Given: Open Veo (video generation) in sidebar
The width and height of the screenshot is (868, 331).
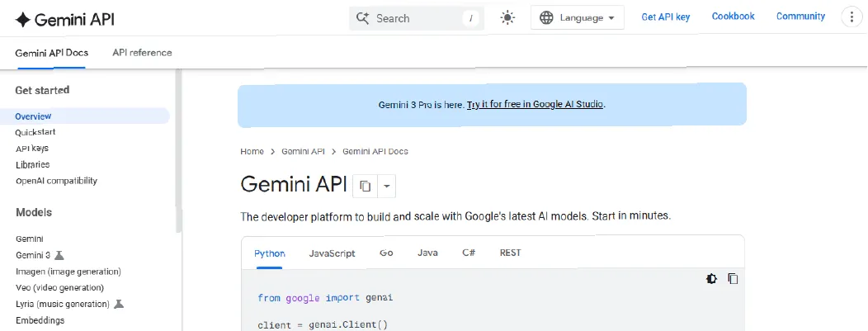Looking at the screenshot, I should [59, 288].
